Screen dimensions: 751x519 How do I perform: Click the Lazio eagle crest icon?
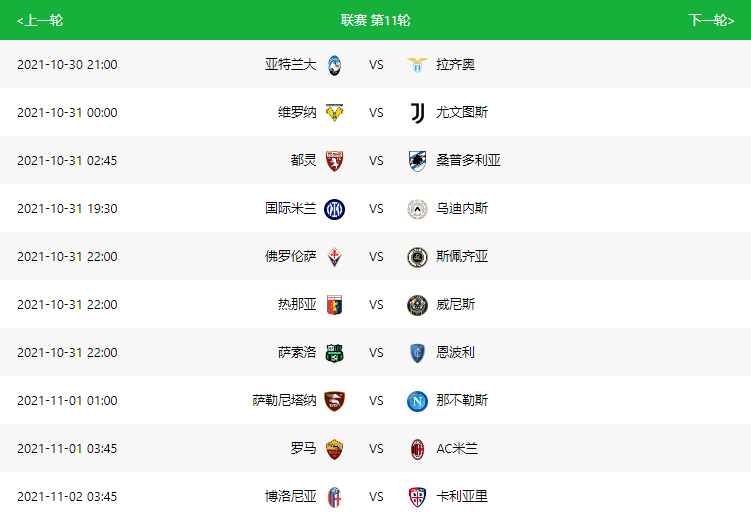click(x=417, y=65)
